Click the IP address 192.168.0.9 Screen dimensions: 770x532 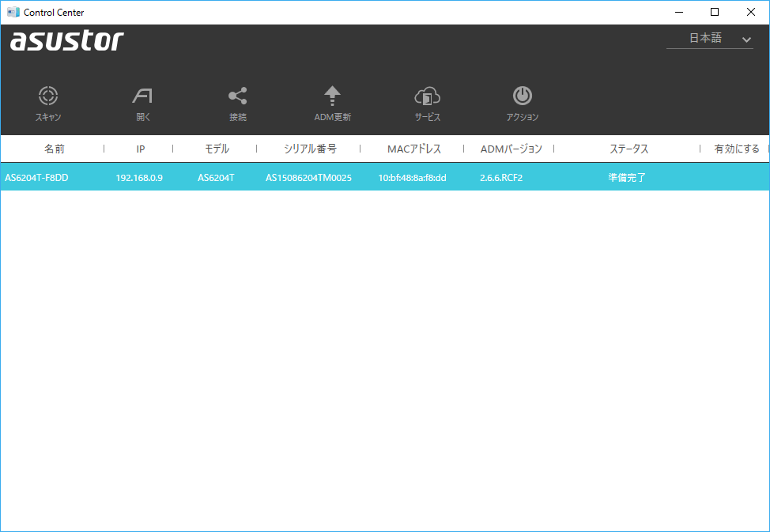click(140, 177)
